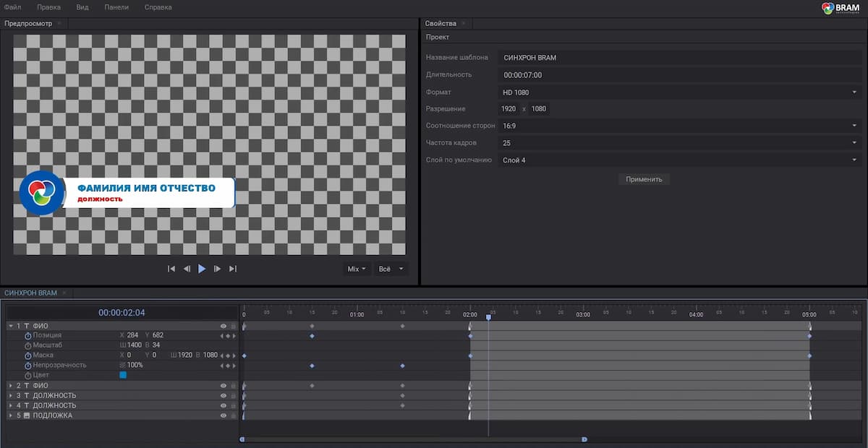Click the timeline playhead marker
Screen dimensions: 868x448
click(488, 316)
